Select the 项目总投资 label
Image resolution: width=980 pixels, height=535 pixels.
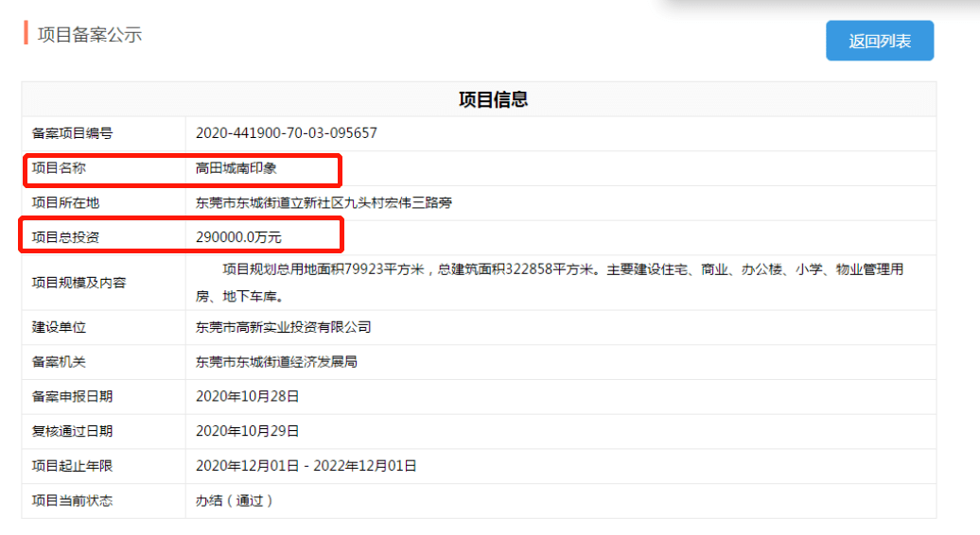point(65,237)
